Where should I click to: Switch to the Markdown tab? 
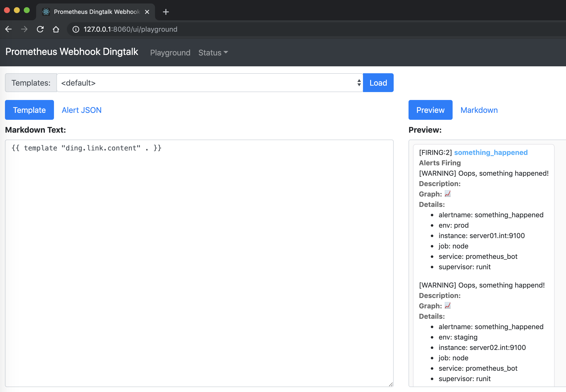click(x=479, y=110)
